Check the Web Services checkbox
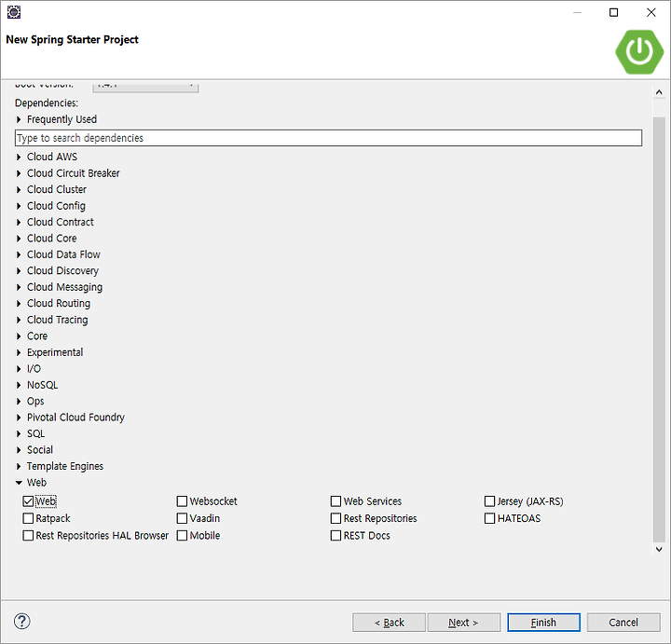671x644 pixels. (x=335, y=501)
